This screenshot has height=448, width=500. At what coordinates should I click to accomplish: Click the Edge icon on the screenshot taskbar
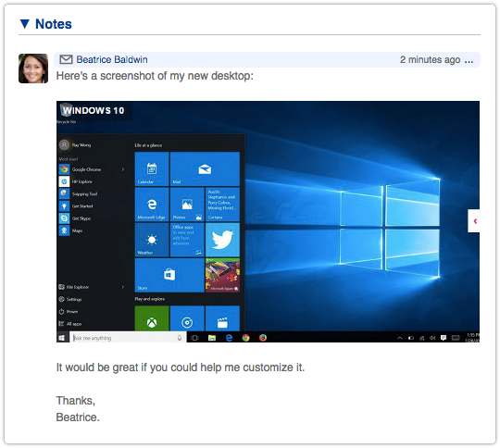tap(229, 338)
